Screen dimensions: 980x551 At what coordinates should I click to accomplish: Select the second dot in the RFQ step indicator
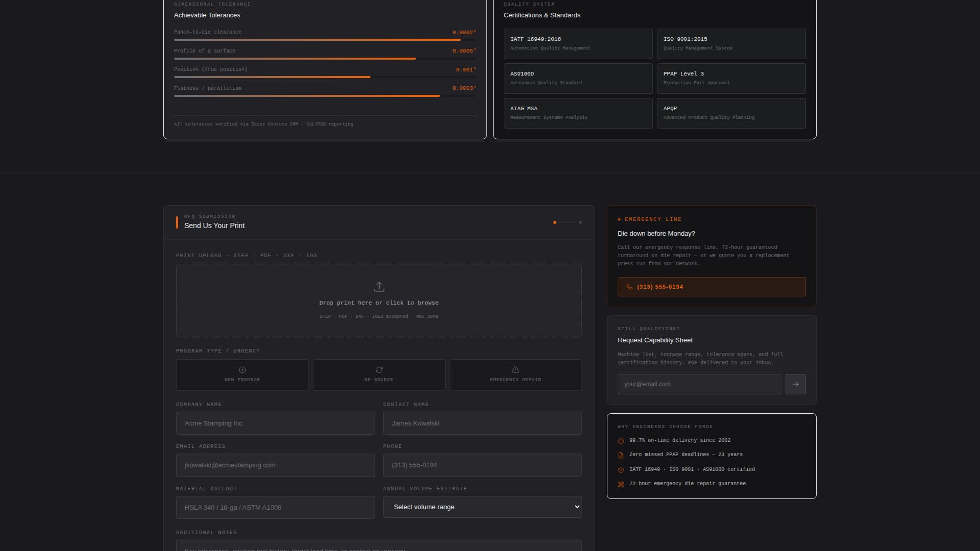coord(580,222)
